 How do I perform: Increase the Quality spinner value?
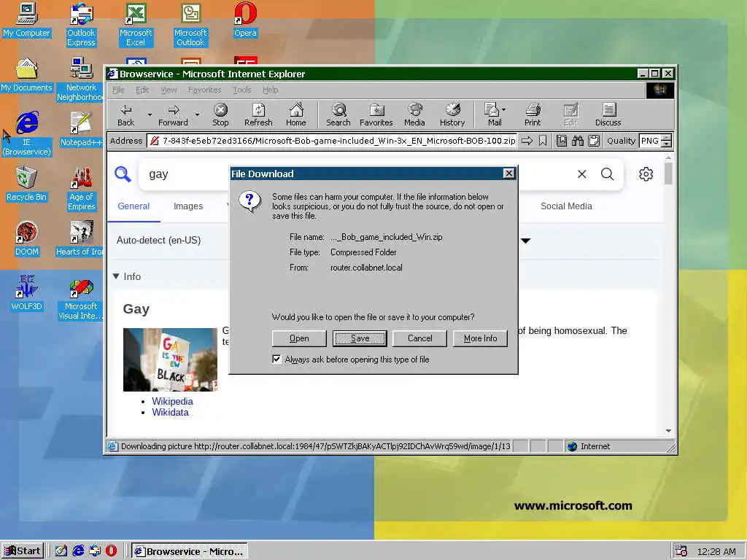pyautogui.click(x=667, y=138)
